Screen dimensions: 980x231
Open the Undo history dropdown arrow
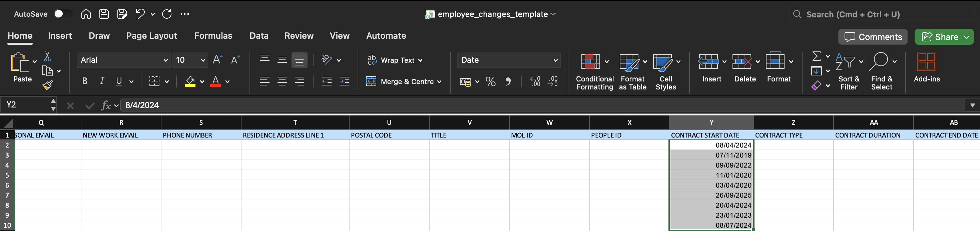[152, 14]
